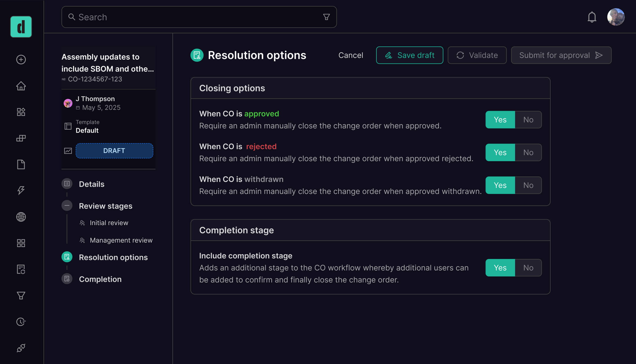Set approved CO closing option to No
The image size is (636, 364).
pyautogui.click(x=528, y=119)
